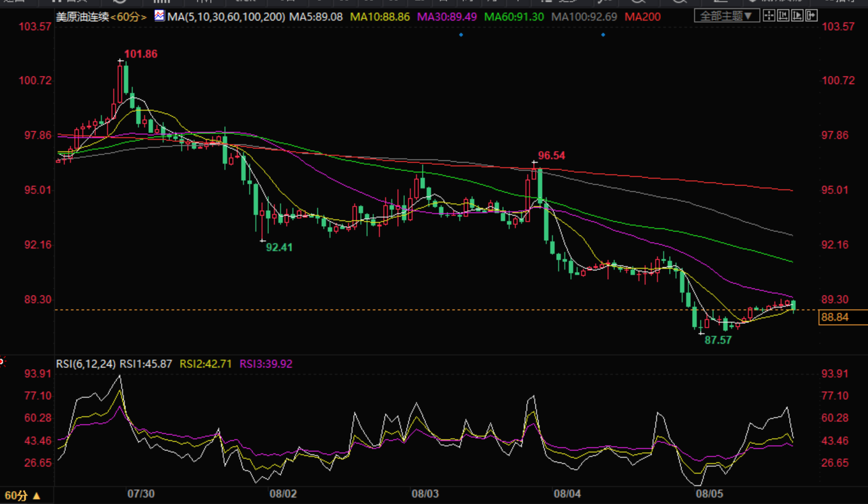This screenshot has width=868, height=504.
Task: Click the rightmost chart toolbar arrow icon
Action: click(812, 16)
